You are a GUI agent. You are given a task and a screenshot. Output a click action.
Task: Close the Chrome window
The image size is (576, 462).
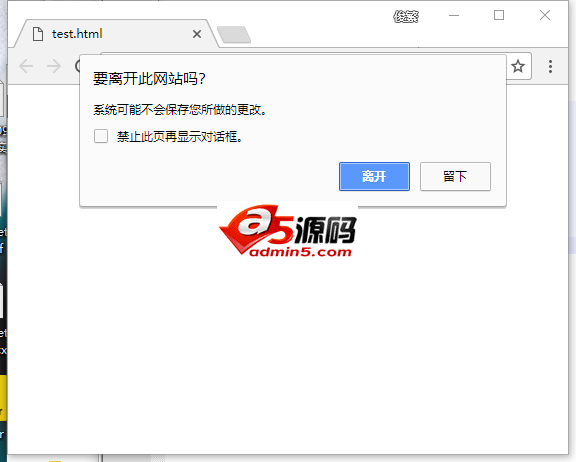545,15
